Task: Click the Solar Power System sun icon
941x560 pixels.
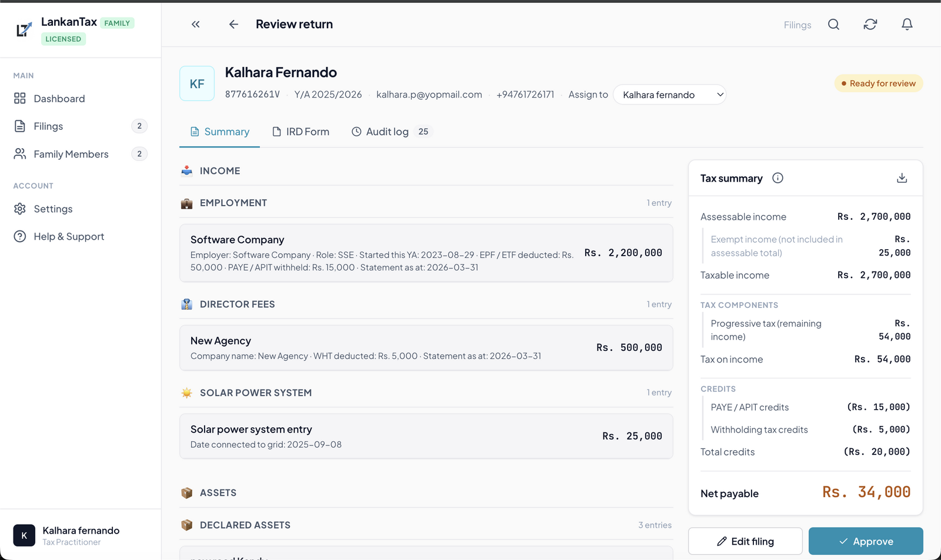Action: tap(186, 393)
